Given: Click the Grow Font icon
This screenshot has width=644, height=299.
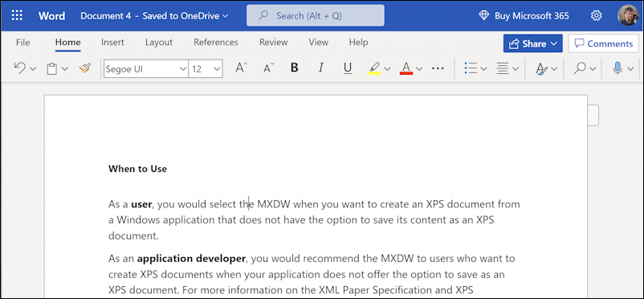Looking at the screenshot, I should 241,68.
